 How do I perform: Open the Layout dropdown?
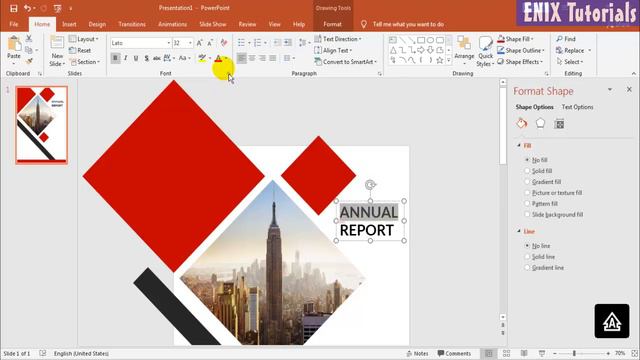click(84, 39)
